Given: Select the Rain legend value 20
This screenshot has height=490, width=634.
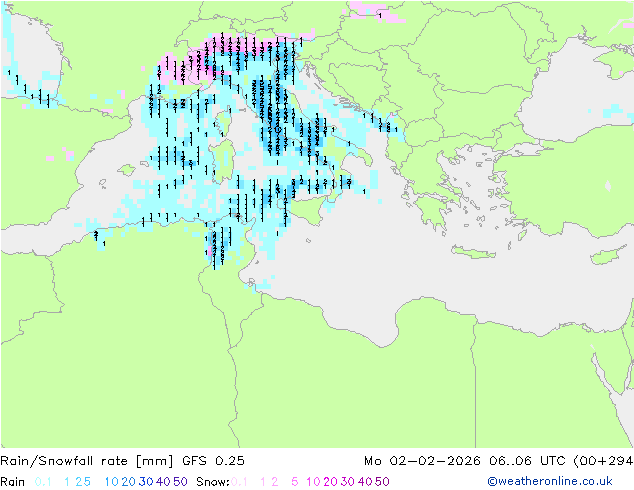Looking at the screenshot, I should [128, 482].
